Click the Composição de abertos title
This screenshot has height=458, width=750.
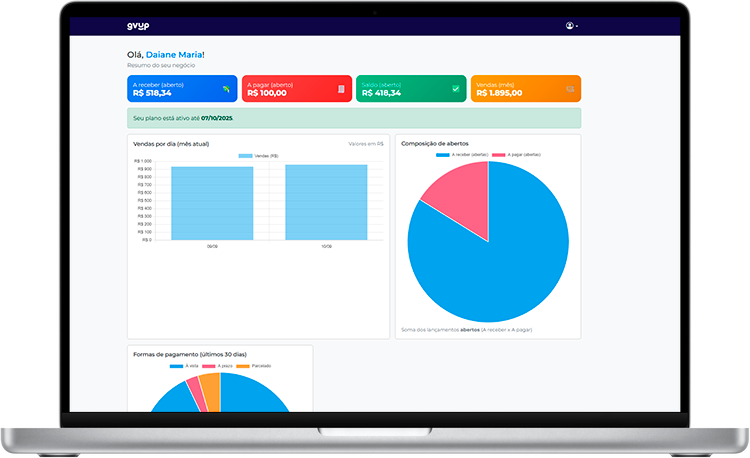(x=435, y=143)
